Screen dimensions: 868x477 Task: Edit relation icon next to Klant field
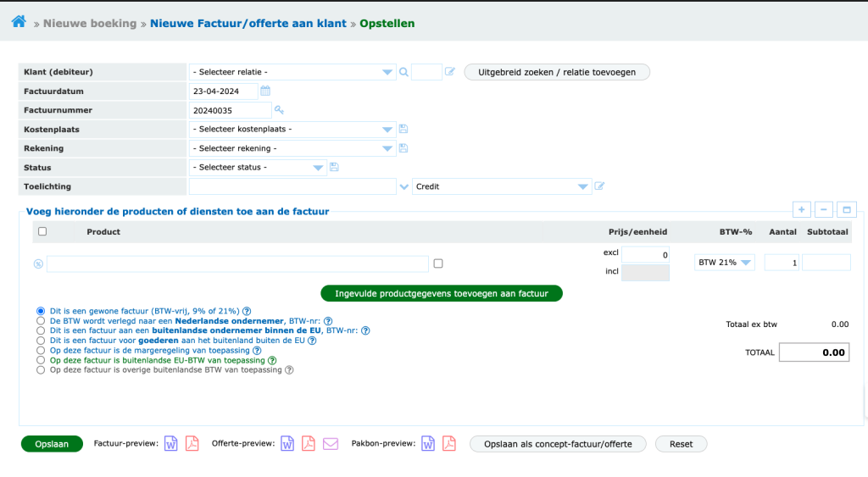click(x=449, y=71)
